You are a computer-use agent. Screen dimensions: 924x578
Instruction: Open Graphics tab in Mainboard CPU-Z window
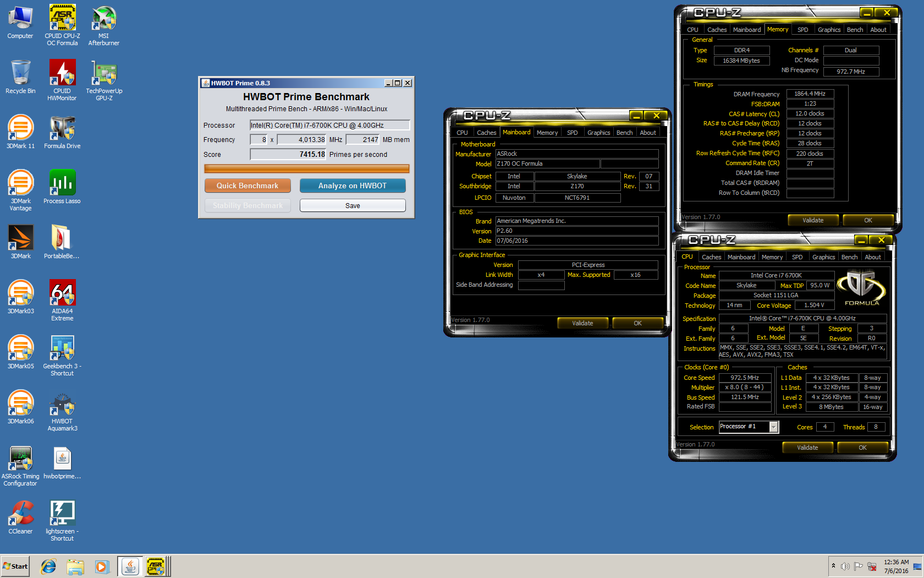click(598, 133)
